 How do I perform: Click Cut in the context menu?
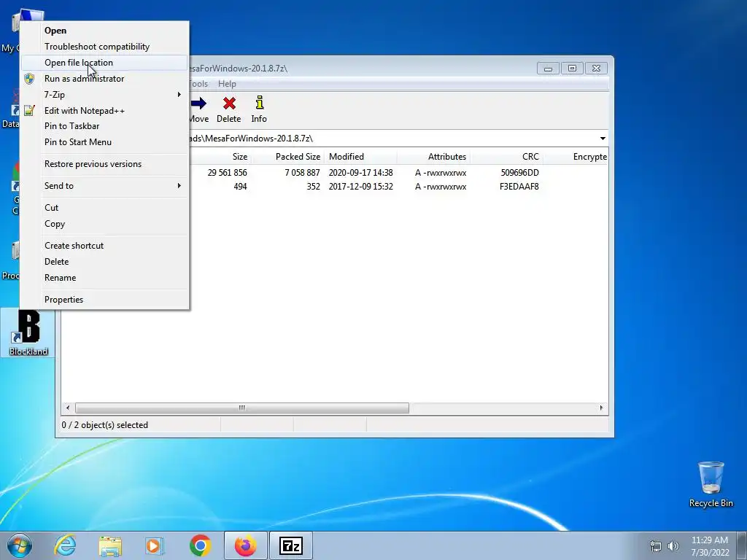point(52,208)
